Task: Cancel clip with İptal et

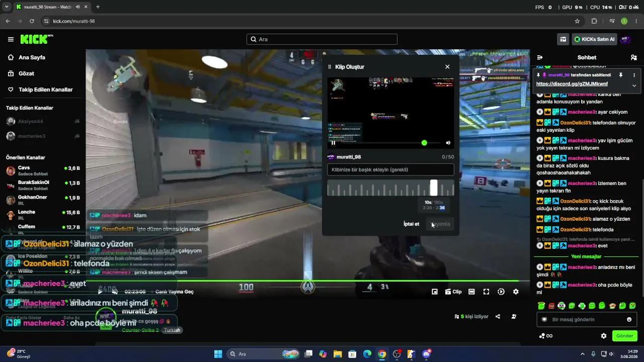Action: pos(411,224)
